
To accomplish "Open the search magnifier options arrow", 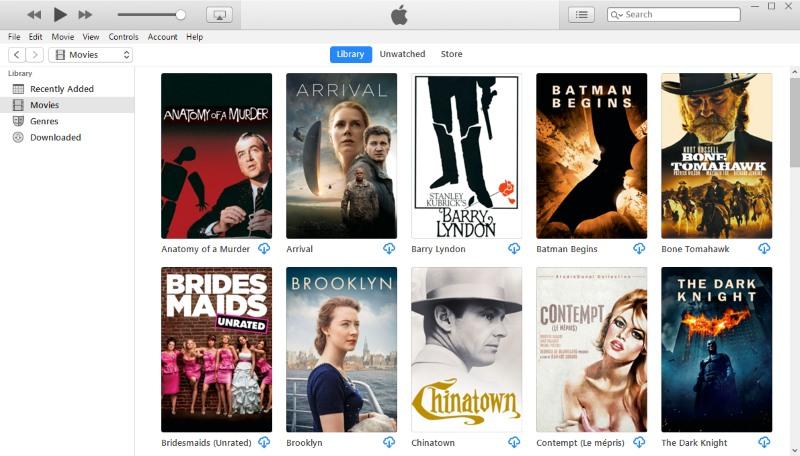I will (617, 15).
